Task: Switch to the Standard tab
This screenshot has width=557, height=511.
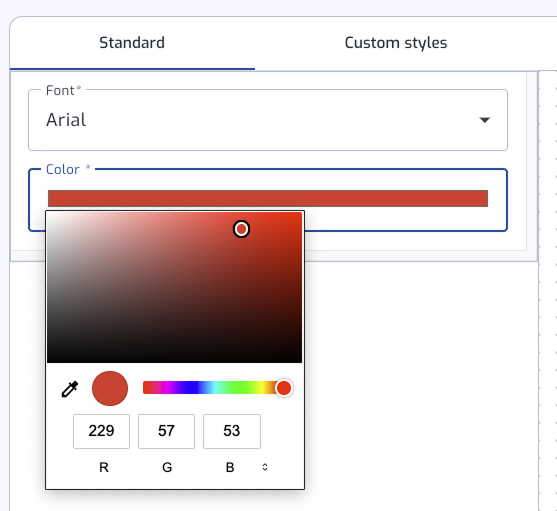Action: pos(132,43)
